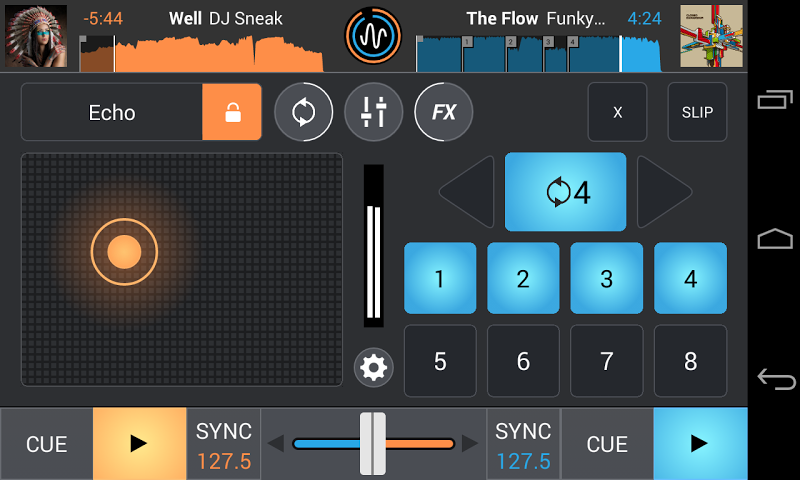
Task: Open settings gear below the level meter
Action: pyautogui.click(x=373, y=367)
